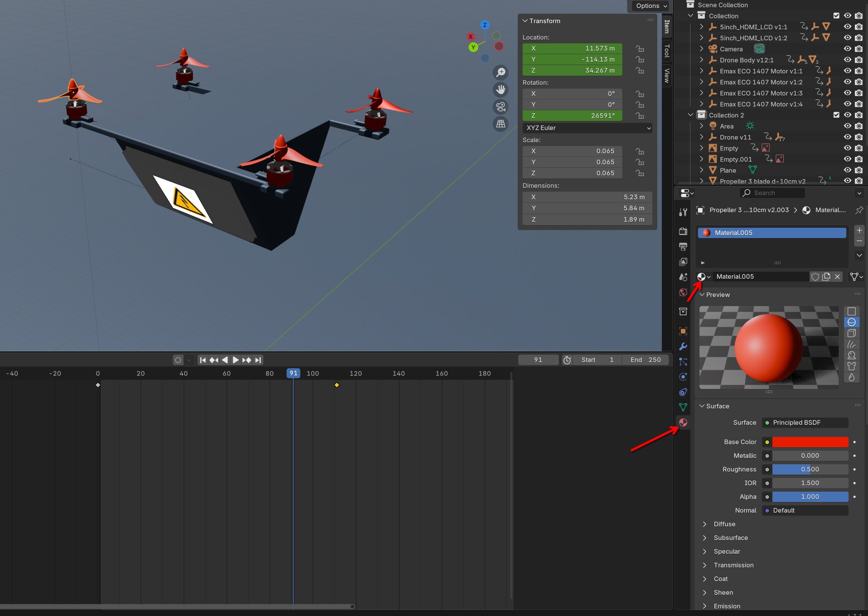This screenshot has height=616, width=868.
Task: Select the flat plane preview icon
Action: [x=852, y=311]
